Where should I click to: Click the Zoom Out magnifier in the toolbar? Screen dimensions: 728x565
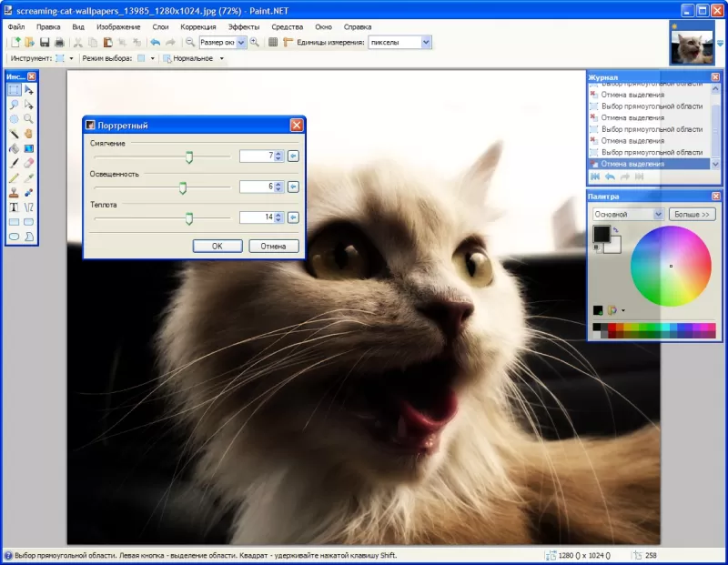(190, 42)
